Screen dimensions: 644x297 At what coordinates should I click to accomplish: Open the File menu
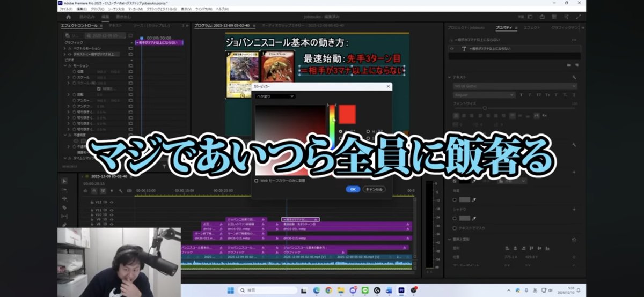click(x=65, y=9)
